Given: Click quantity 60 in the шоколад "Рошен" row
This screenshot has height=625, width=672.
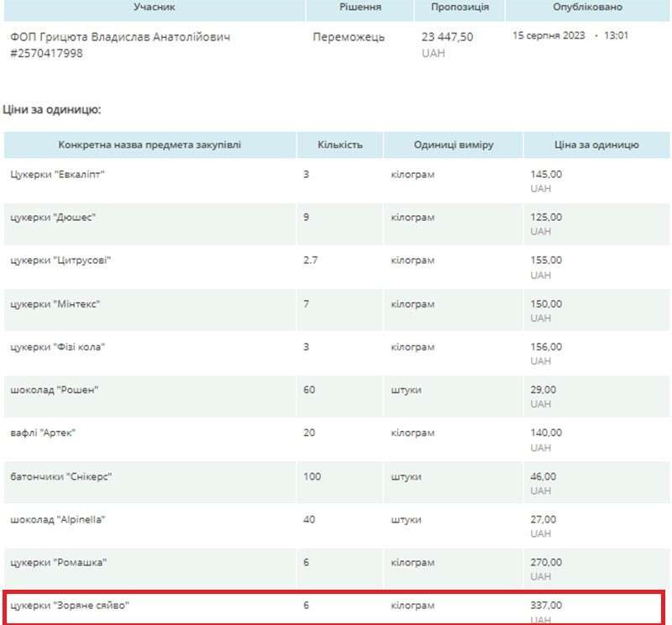Looking at the screenshot, I should pos(309,390).
